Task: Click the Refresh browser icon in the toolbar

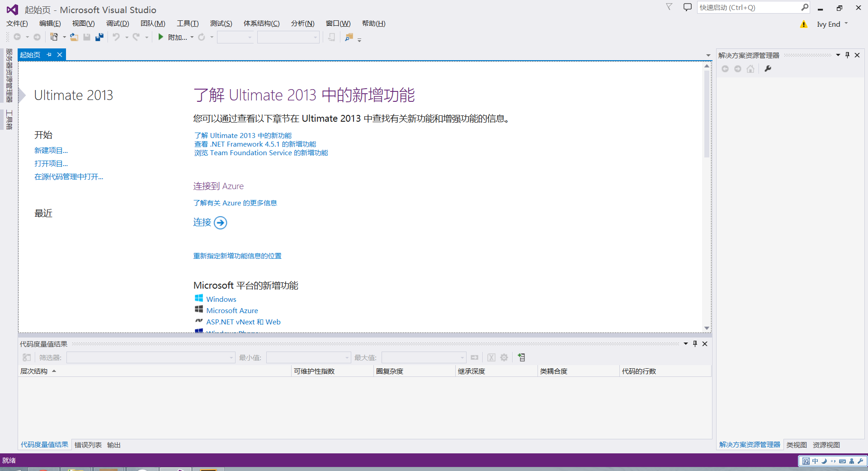Action: click(202, 37)
